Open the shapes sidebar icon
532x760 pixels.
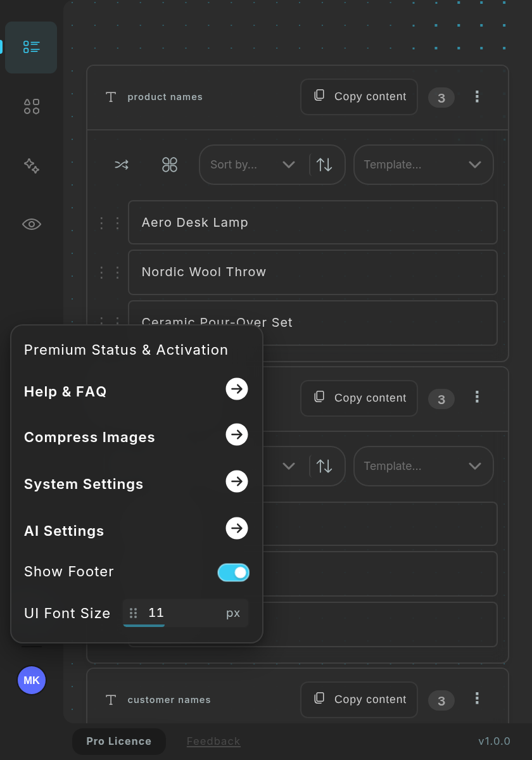click(32, 106)
